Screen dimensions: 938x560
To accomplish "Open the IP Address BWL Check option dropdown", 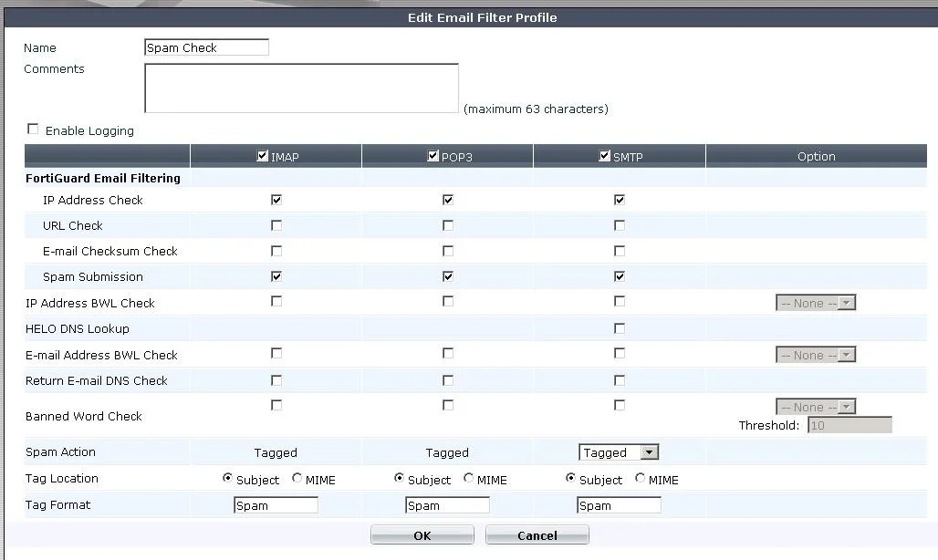I will 816,303.
